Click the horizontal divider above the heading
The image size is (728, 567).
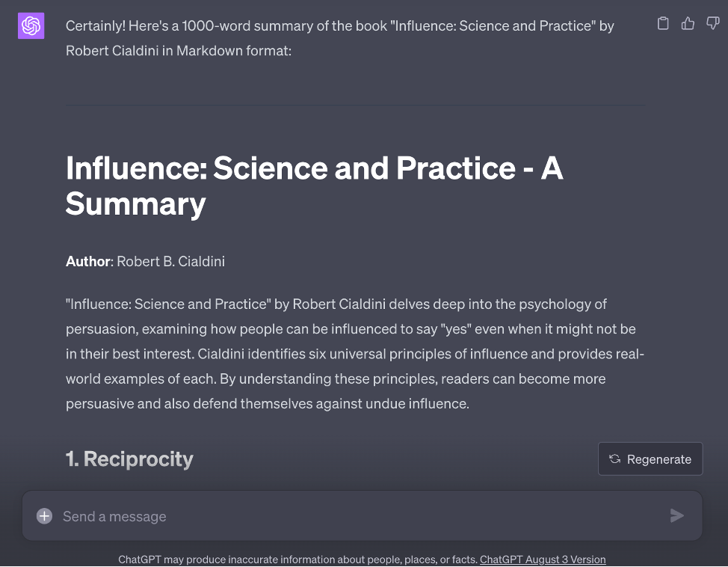click(356, 105)
